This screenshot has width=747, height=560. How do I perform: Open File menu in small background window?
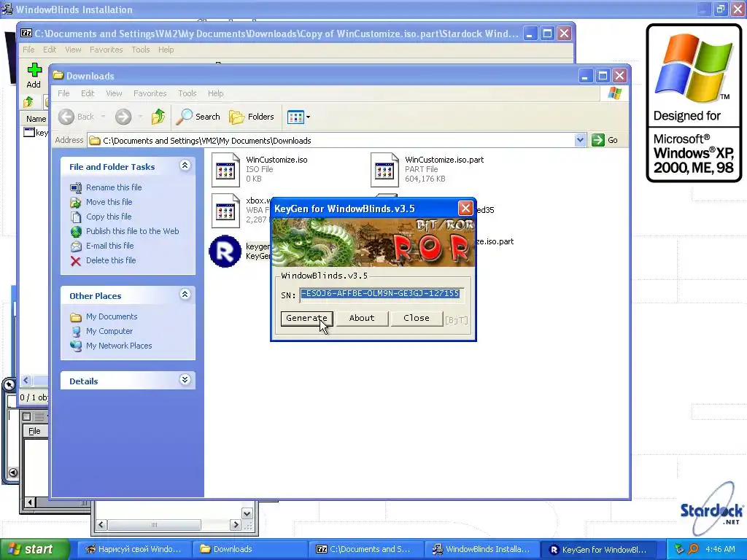pos(34,432)
